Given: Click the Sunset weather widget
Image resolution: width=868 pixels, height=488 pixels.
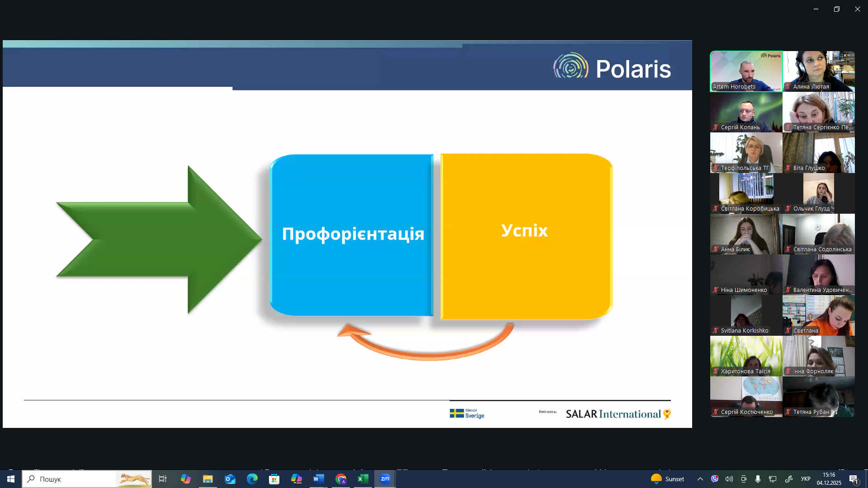Looking at the screenshot, I should [668, 479].
